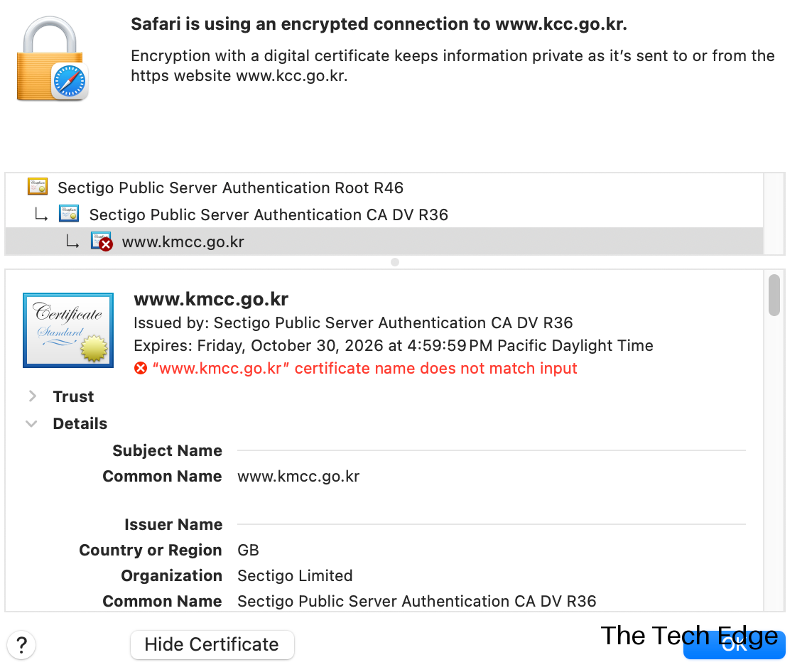Click the pane divider dot handle
Screen dimensions: 807x672
click(x=395, y=262)
